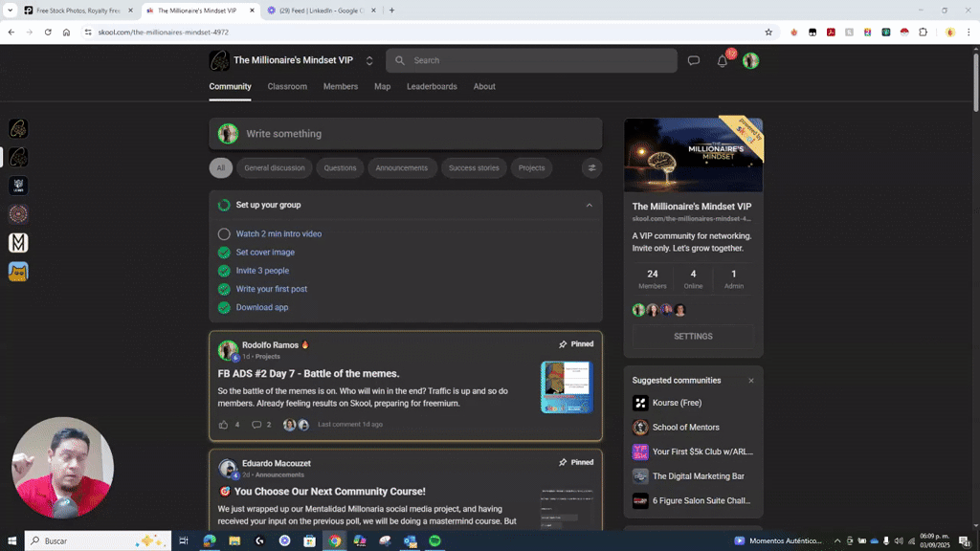Go to browser home page
This screenshot has height=551, width=980.
pyautogui.click(x=66, y=32)
